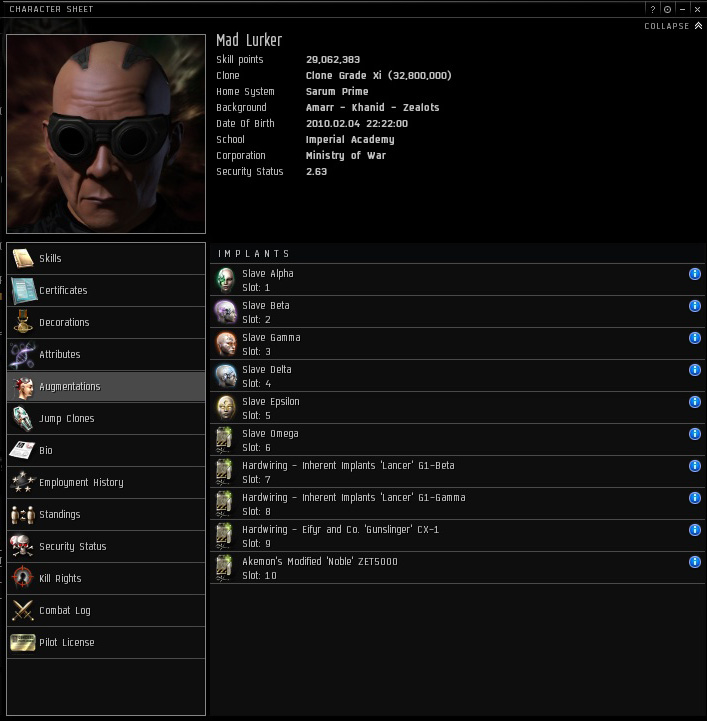Click the Slave Epsilon yellow head icon
The width and height of the screenshot is (707, 721).
tap(226, 408)
